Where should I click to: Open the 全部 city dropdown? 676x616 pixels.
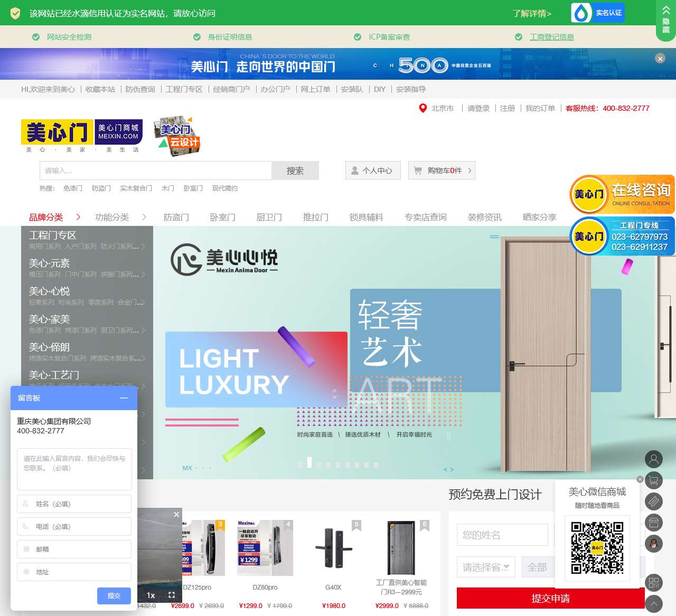[538, 567]
